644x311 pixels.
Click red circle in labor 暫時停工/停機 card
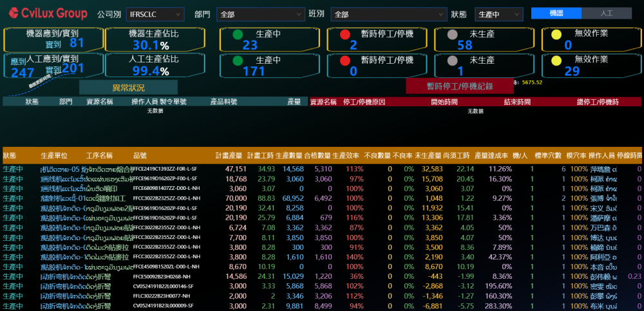tap(345, 61)
